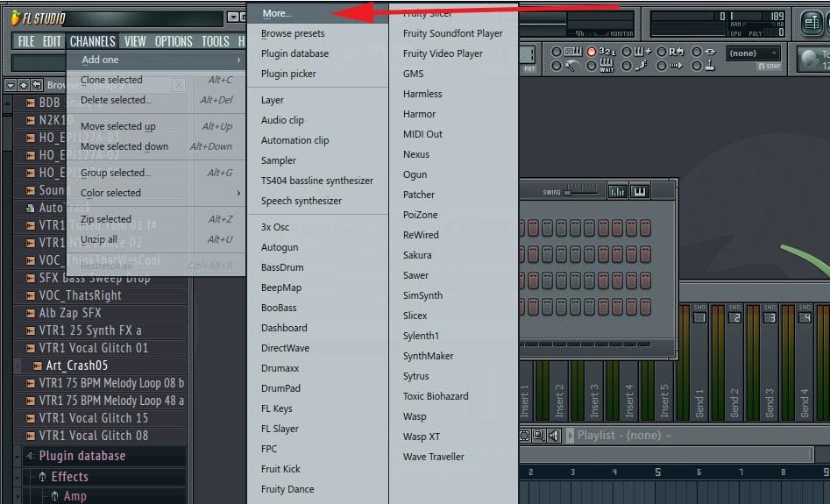Click the multilink joystick controller icon
The width and height of the screenshot is (830, 504).
pos(710,66)
